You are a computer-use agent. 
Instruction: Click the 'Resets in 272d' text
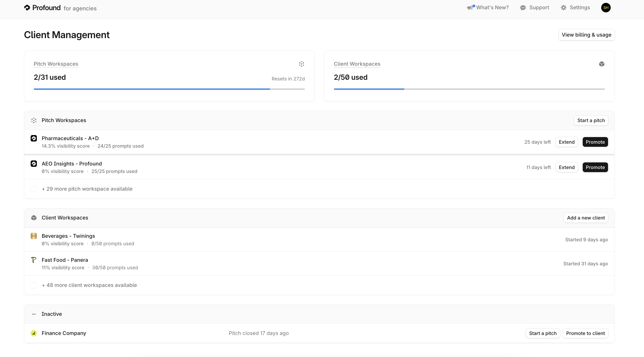(288, 79)
